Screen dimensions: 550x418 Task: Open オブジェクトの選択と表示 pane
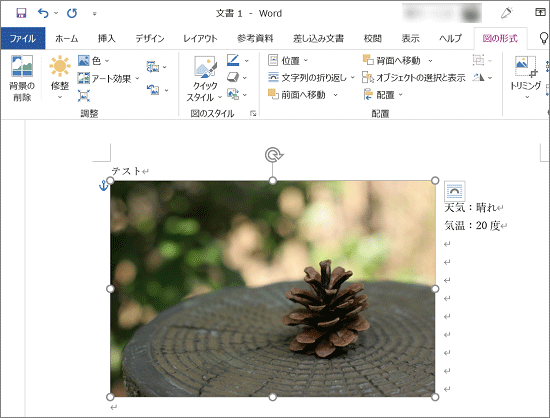(414, 77)
